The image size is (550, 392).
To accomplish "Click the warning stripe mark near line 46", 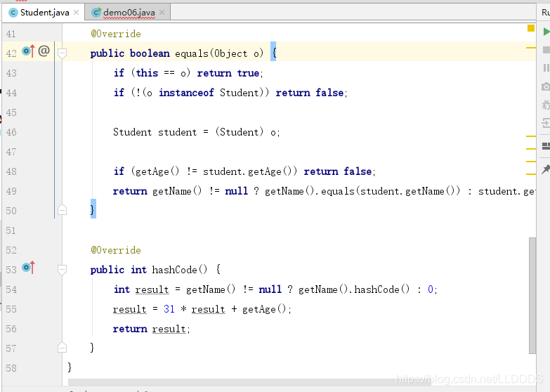I will [531, 136].
